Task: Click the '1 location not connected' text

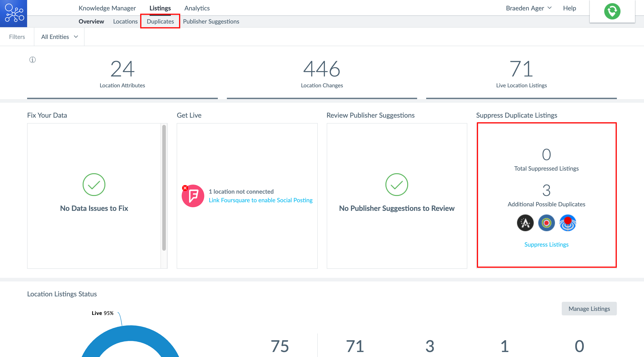Action: pyautogui.click(x=241, y=192)
